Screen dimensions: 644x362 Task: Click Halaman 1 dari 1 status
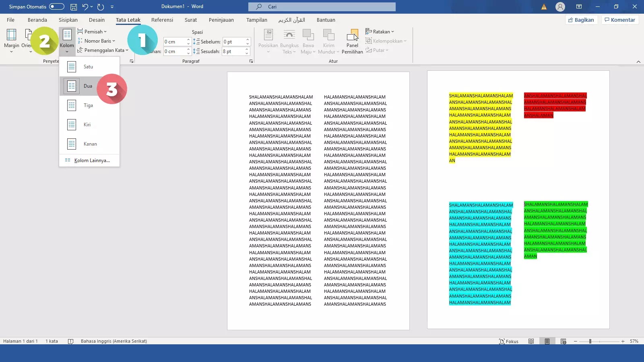click(x=21, y=341)
